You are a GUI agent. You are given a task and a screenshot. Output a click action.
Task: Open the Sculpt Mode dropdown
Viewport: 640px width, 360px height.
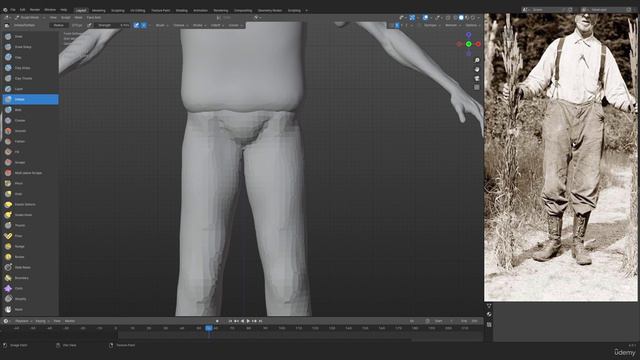pyautogui.click(x=29, y=18)
